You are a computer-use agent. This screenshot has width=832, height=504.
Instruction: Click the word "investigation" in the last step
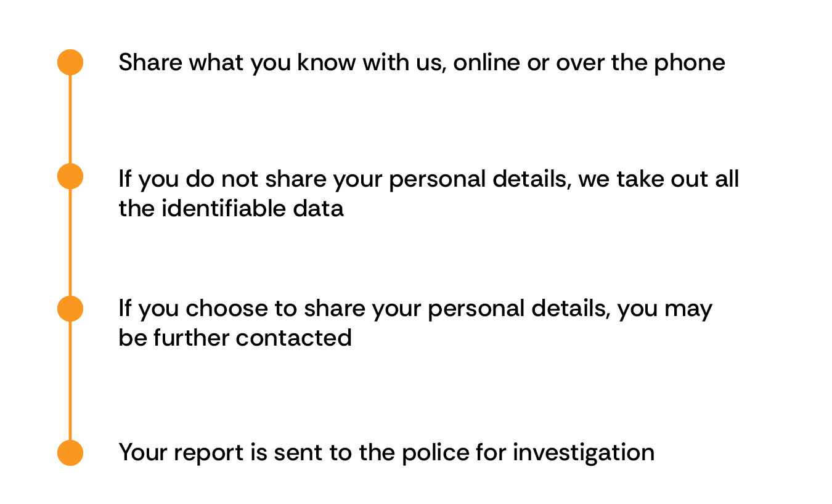(x=584, y=453)
